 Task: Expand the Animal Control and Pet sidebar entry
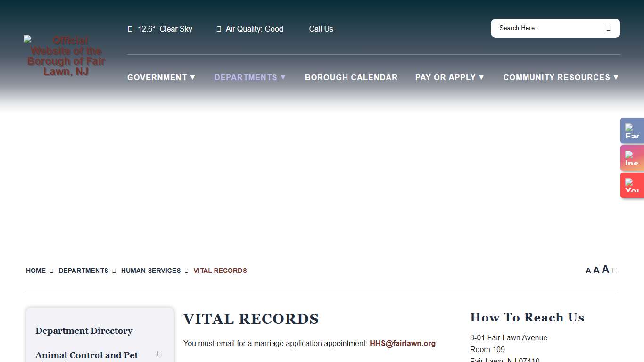point(160,353)
